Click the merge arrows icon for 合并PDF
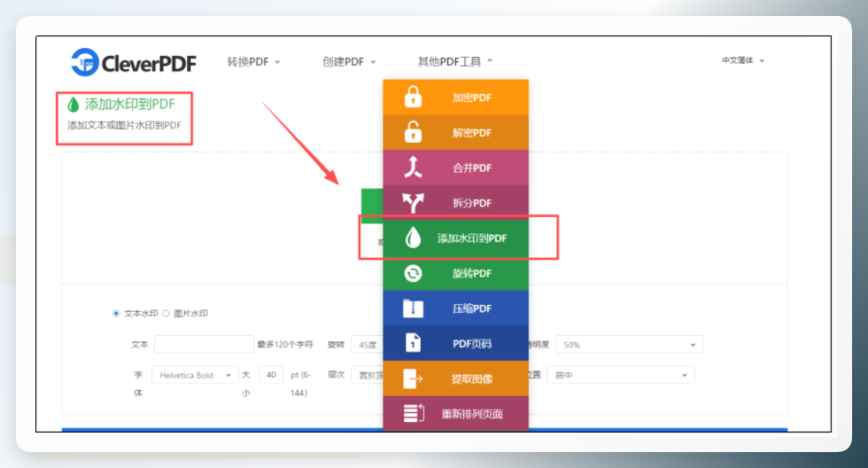Screen dimensions: 868x468 413,168
